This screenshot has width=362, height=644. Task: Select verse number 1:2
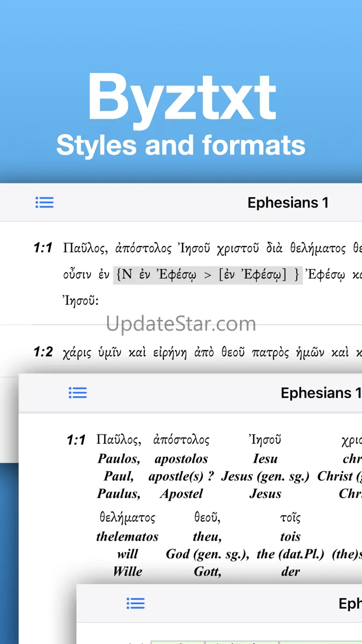(x=43, y=352)
